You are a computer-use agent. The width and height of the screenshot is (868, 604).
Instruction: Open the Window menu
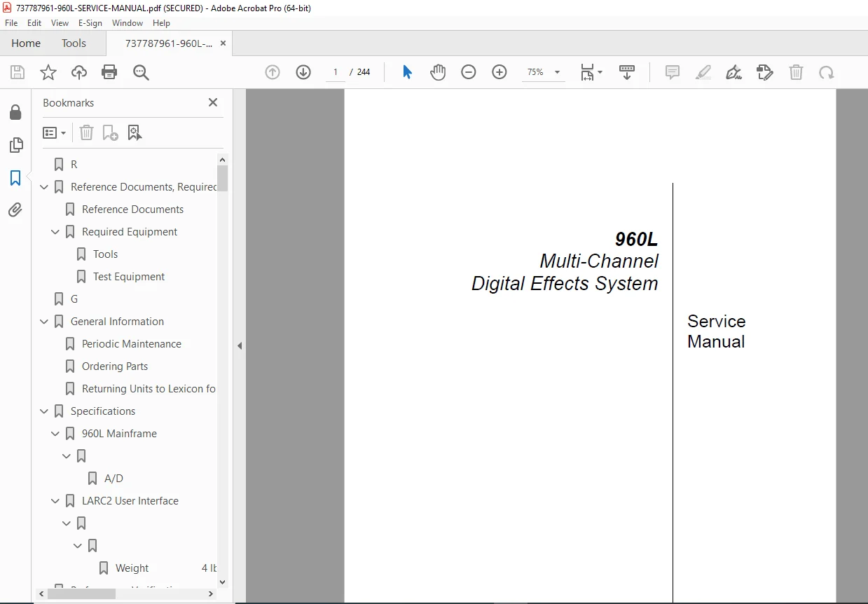point(128,23)
